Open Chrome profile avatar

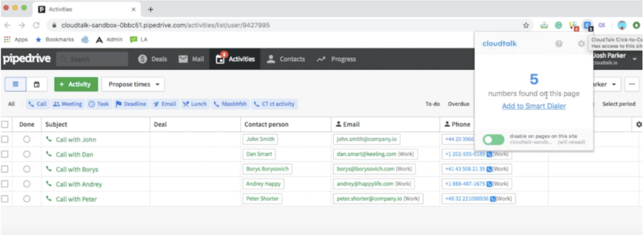click(x=622, y=26)
